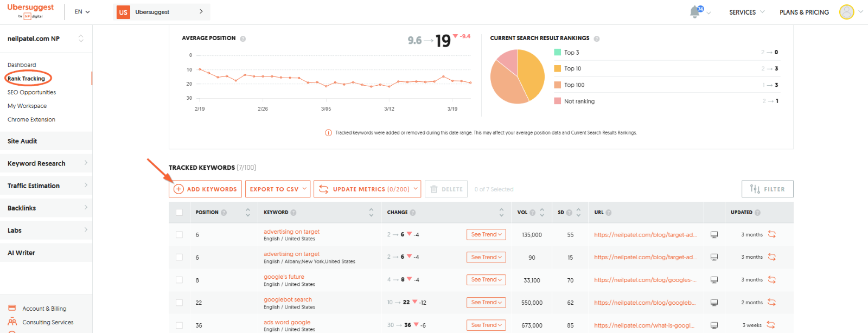Refresh the ads word google keyword row

click(770, 325)
